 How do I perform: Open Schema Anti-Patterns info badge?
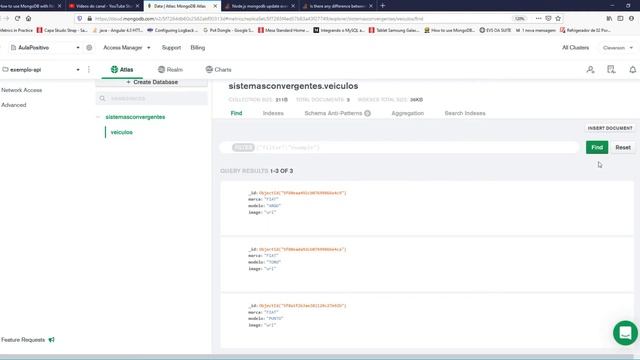tap(367, 113)
